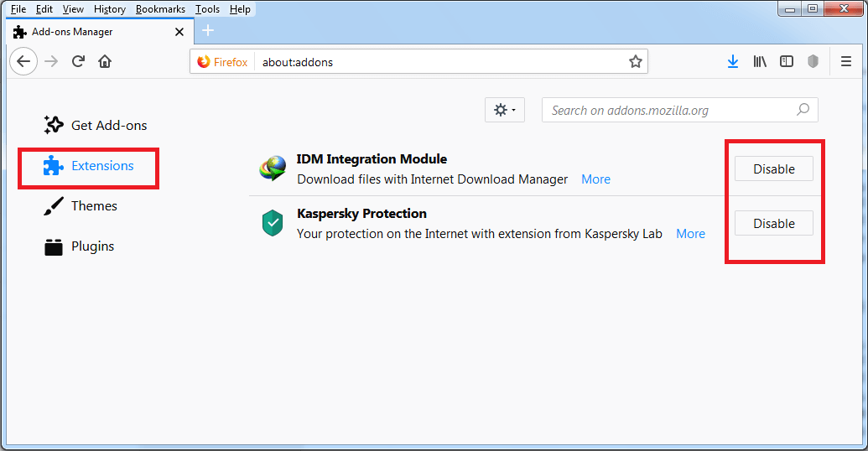Open the History menu

(x=110, y=9)
